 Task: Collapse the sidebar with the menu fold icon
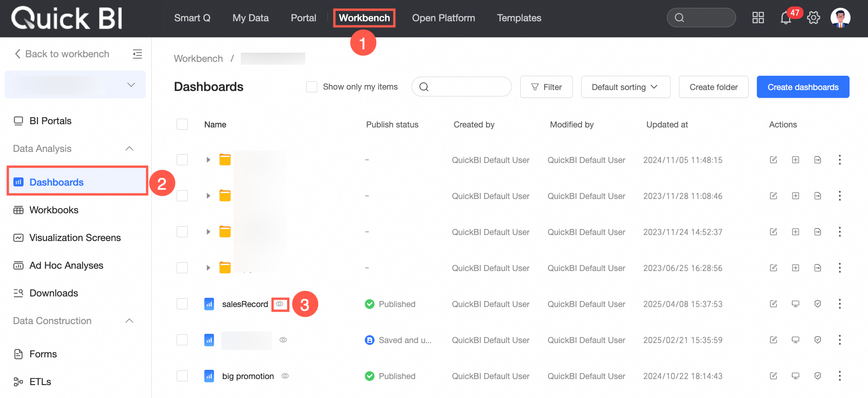point(137,54)
